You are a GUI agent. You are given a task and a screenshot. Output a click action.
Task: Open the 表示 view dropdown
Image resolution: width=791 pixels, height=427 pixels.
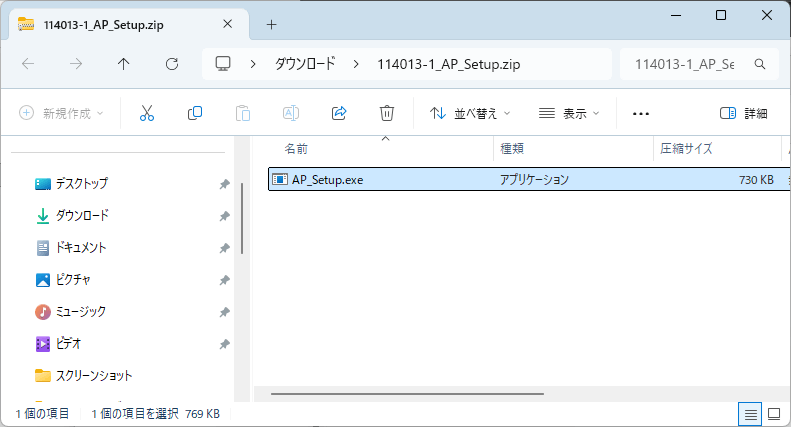click(569, 113)
